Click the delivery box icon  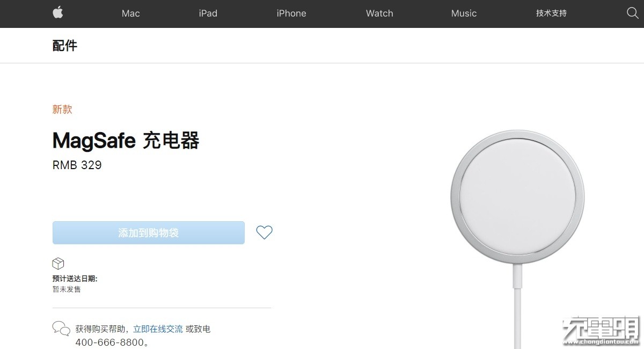coord(58,264)
